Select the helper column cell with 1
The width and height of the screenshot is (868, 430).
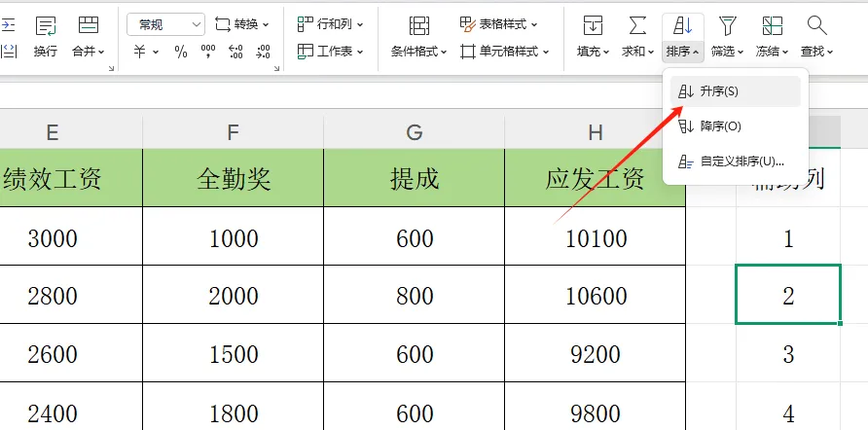788,236
